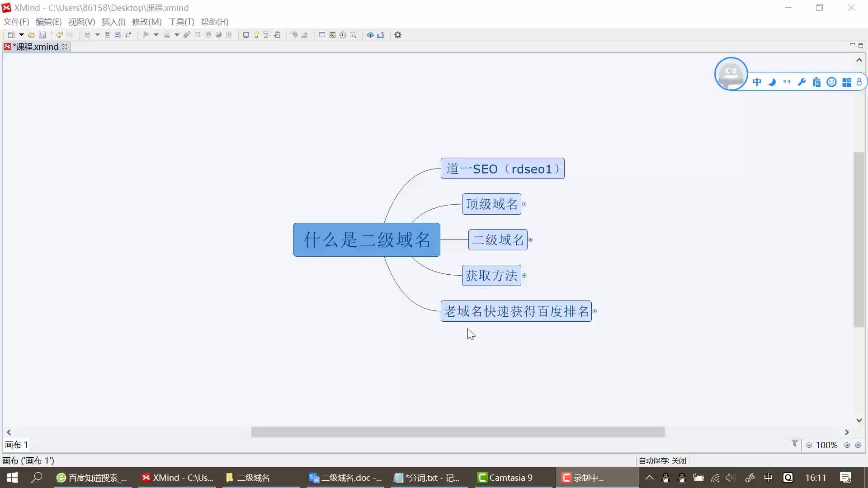Viewport: 868px width, 488px height.
Task: Open the 文件(F) menu
Action: click(x=16, y=22)
